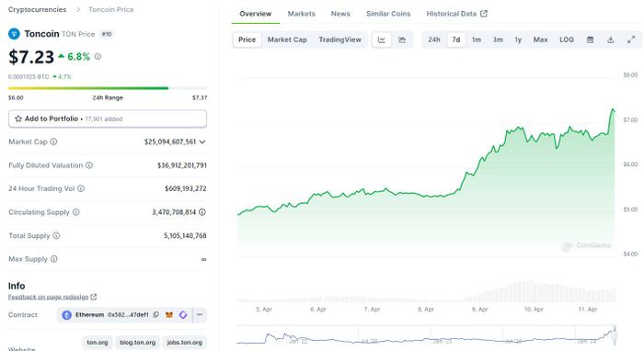644x351 pixels.
Task: Open Circulating Supply details icon
Action: tap(202, 212)
